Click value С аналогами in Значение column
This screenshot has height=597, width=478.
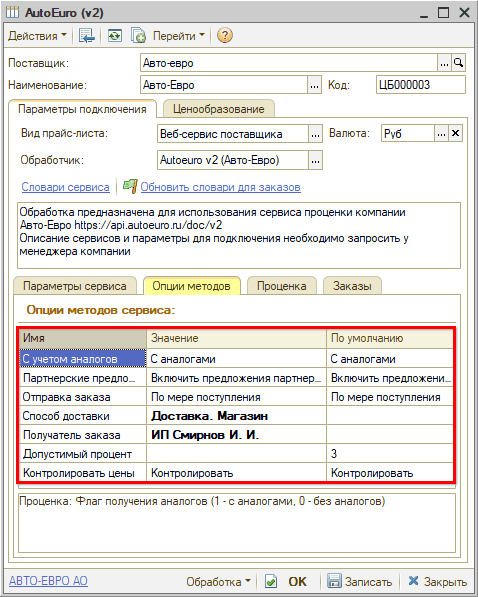(237, 358)
